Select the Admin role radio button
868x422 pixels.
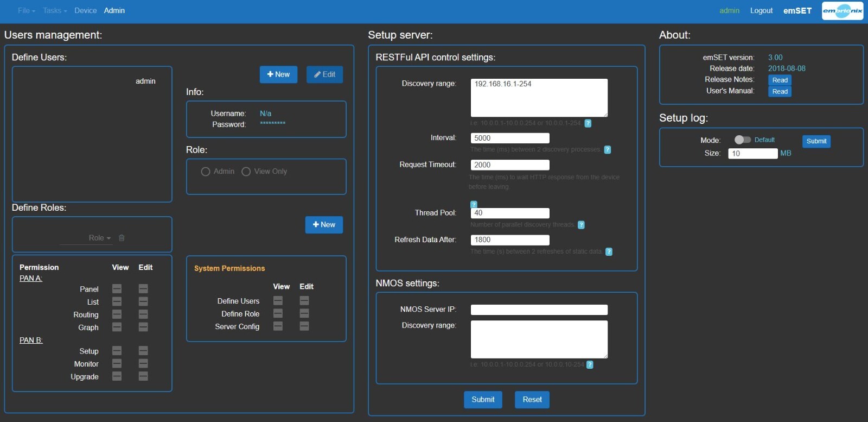coord(206,172)
